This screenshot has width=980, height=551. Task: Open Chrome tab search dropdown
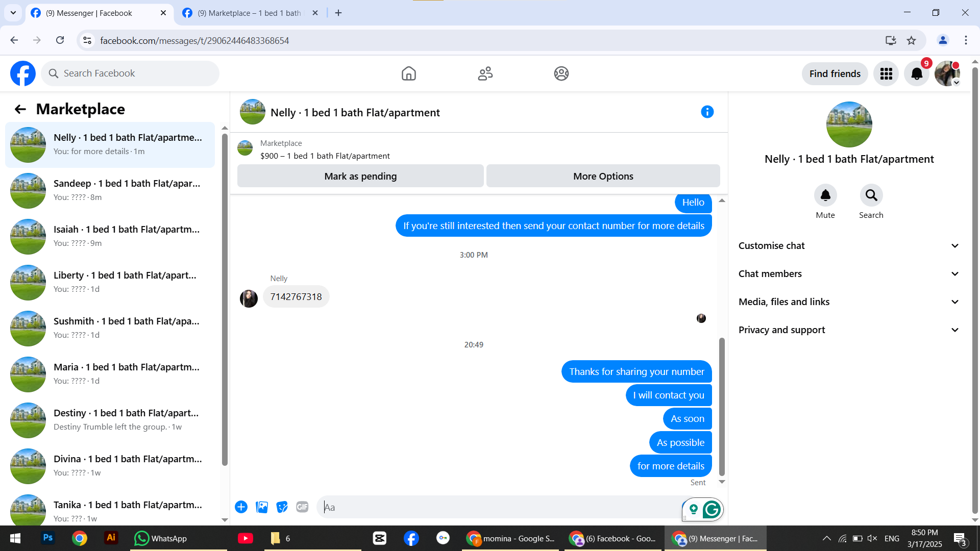click(x=13, y=13)
